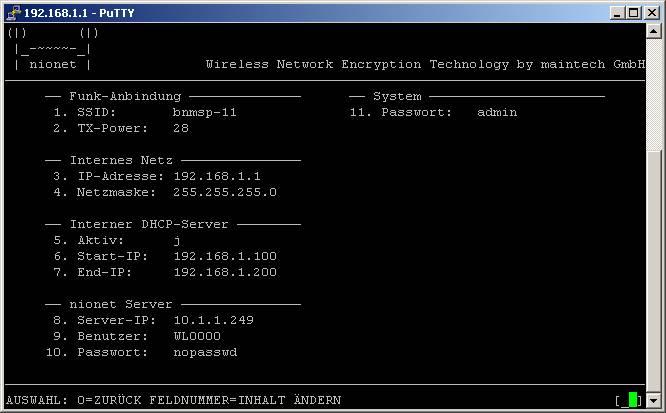Click the PuTTY icon in title bar
666x413 pixels.
[14, 13]
